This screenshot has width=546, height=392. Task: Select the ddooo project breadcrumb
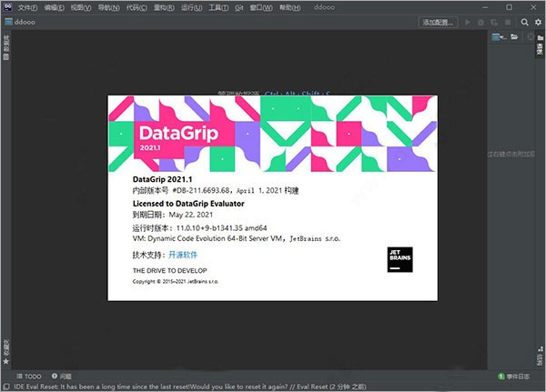(20, 22)
